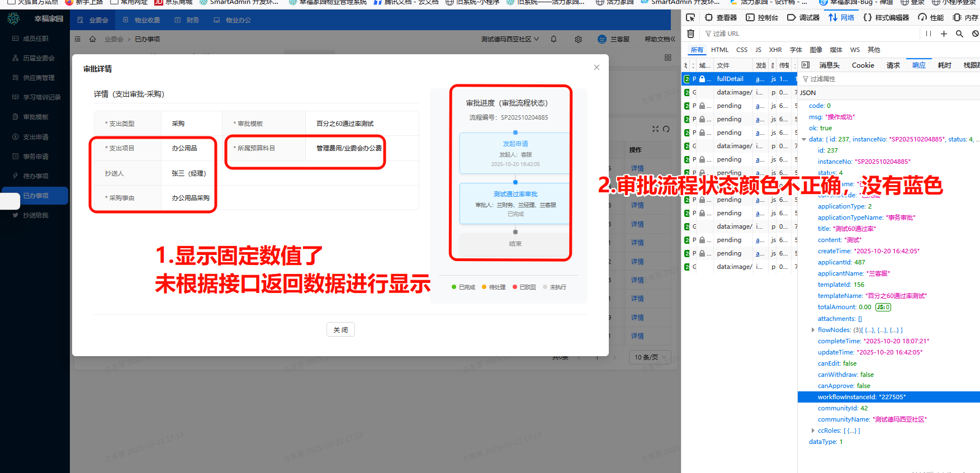Switch to the 物业收费 top tab
Image resolution: width=980 pixels, height=473 pixels.
[142, 20]
